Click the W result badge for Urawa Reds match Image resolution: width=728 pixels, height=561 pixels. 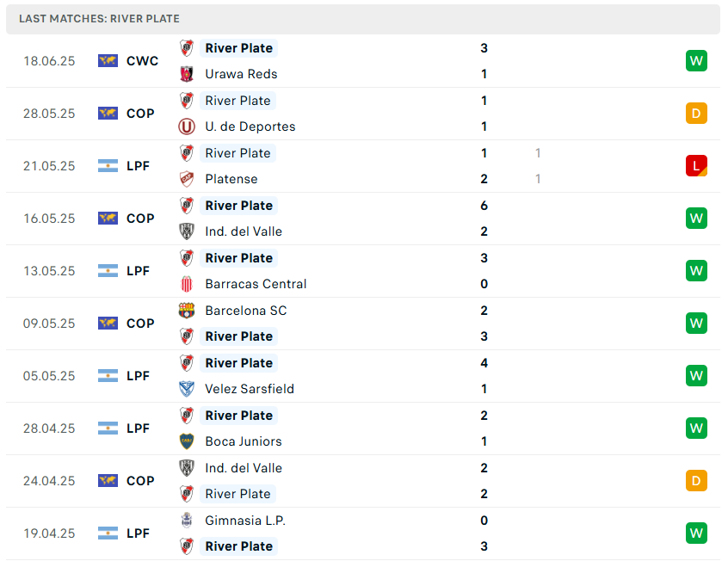(696, 61)
